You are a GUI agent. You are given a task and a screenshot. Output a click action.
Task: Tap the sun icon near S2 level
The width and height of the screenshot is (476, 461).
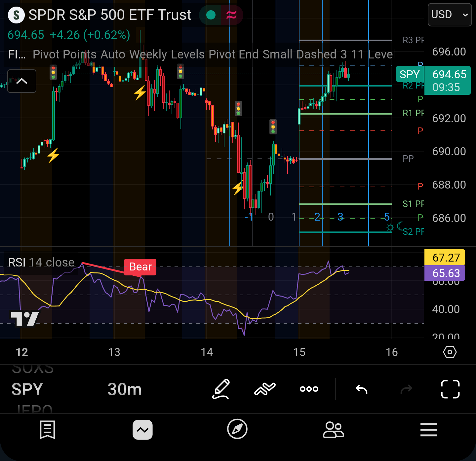(x=390, y=228)
